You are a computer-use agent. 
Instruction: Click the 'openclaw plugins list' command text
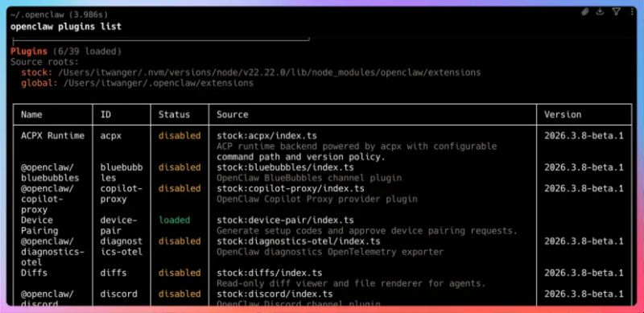click(x=66, y=27)
